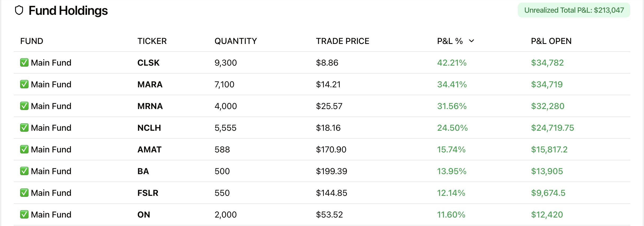
Task: Click the sort chevron next to P&L %
Action: pyautogui.click(x=471, y=41)
